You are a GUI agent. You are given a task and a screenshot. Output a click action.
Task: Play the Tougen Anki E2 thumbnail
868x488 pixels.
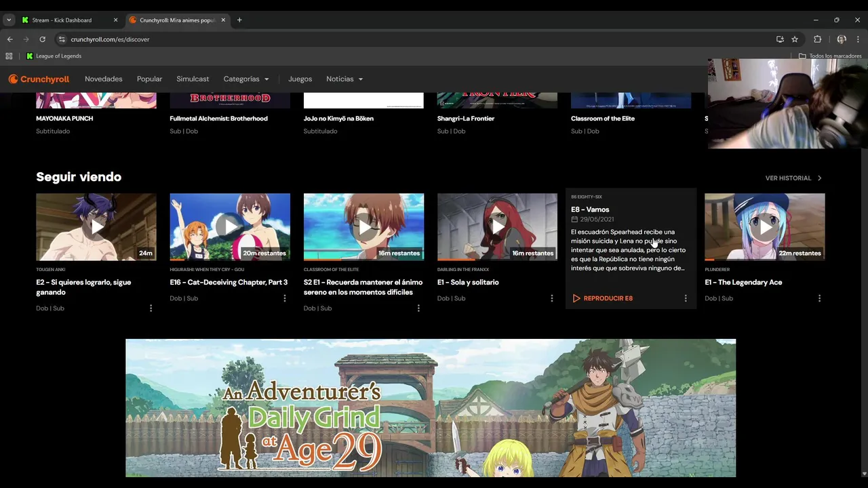(96, 227)
